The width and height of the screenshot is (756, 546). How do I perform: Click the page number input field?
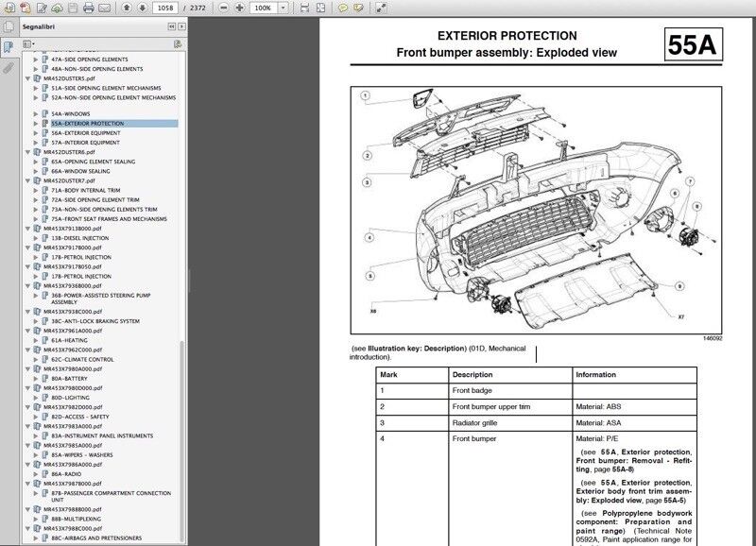pyautogui.click(x=167, y=8)
